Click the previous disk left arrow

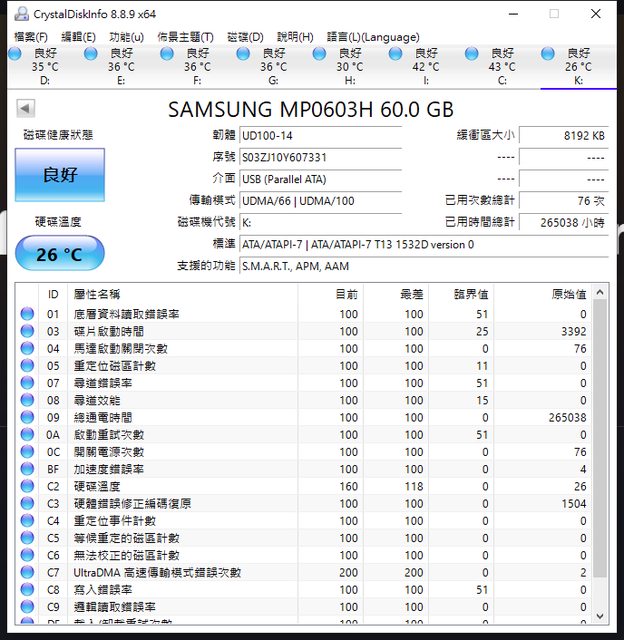click(26, 108)
